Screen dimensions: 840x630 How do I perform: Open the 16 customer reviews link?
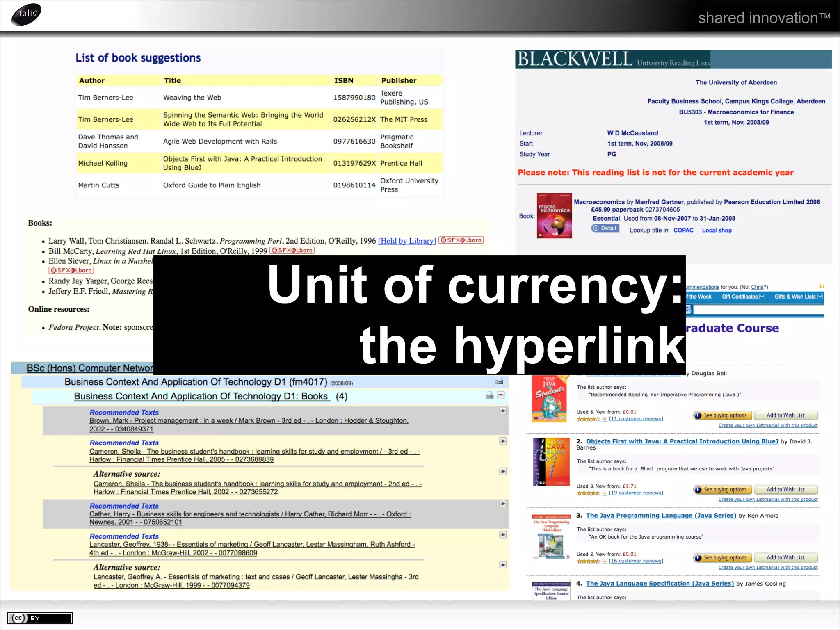[x=636, y=561]
